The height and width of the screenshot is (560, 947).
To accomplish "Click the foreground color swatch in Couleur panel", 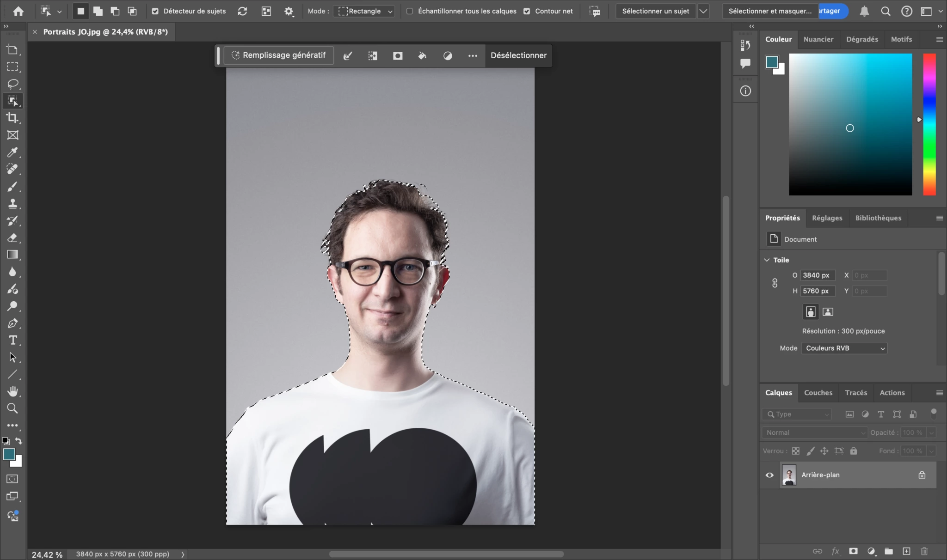I will point(772,62).
